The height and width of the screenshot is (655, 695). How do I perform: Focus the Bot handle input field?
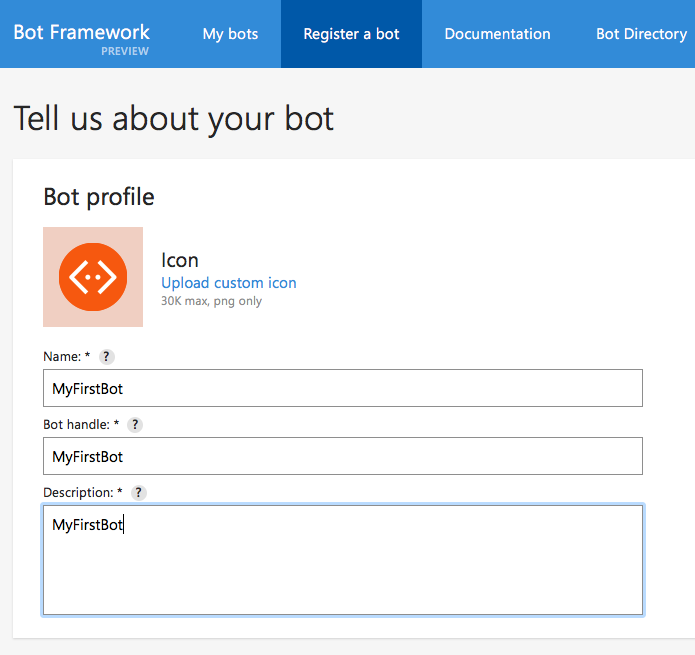coord(343,456)
